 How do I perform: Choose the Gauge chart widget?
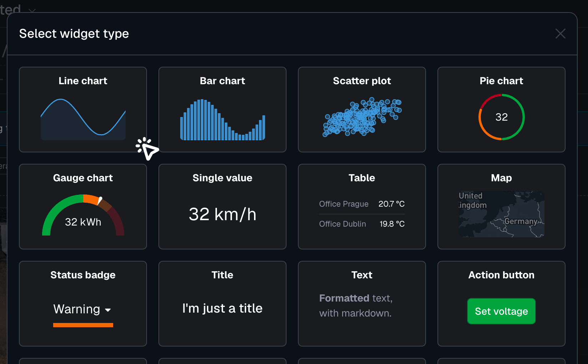[x=83, y=207]
